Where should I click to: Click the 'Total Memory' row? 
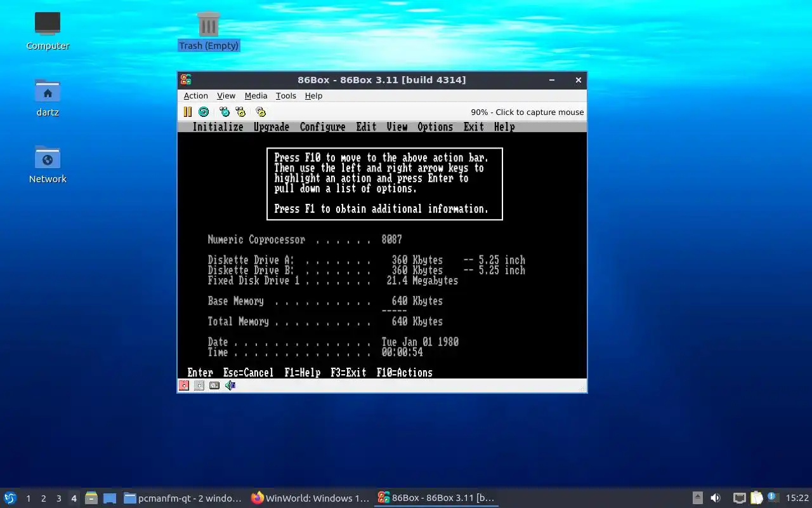click(x=325, y=321)
